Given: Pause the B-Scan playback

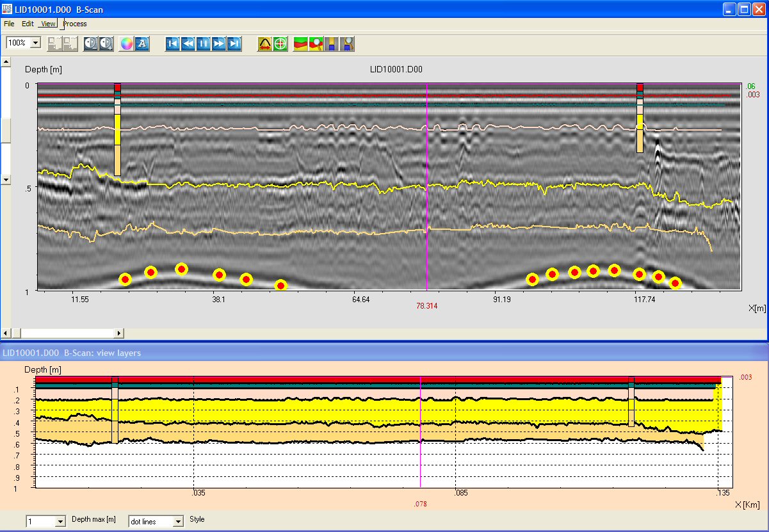Looking at the screenshot, I should click(x=204, y=44).
